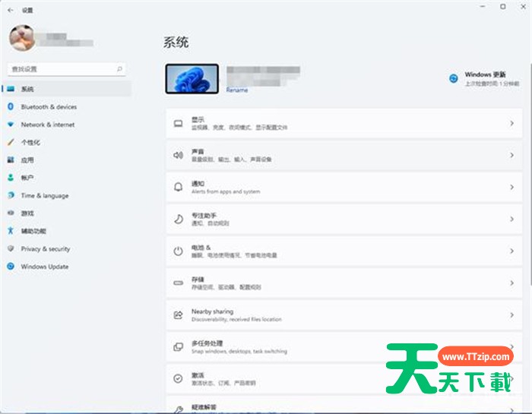Click the Bluetooth sidebar icon

click(11, 106)
